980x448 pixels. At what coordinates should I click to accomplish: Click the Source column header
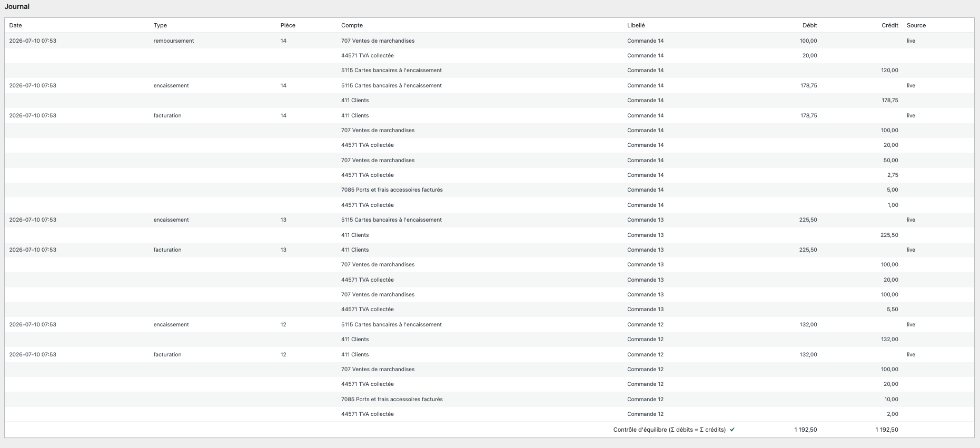tap(916, 25)
